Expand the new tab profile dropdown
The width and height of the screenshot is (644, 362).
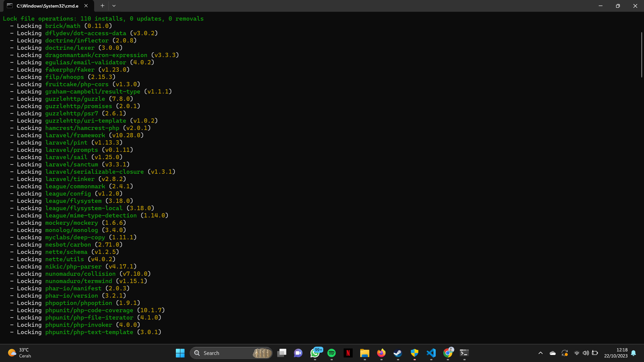(114, 6)
